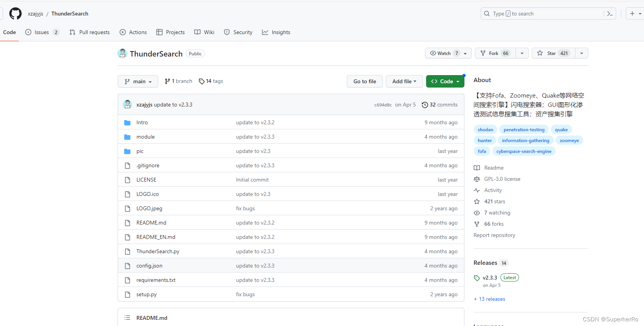The width and height of the screenshot is (644, 326).
Task: Click the "Initial commit" message for LICENSE
Action: point(252,180)
